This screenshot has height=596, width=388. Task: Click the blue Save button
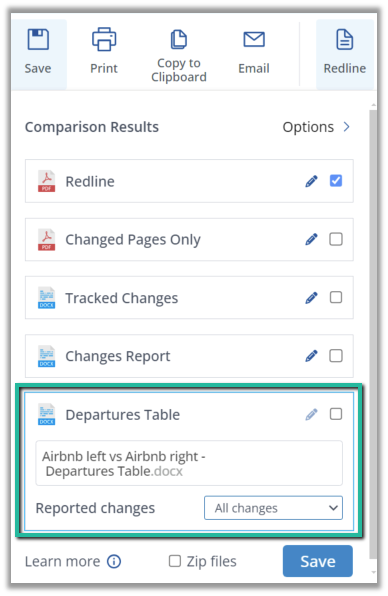[318, 561]
